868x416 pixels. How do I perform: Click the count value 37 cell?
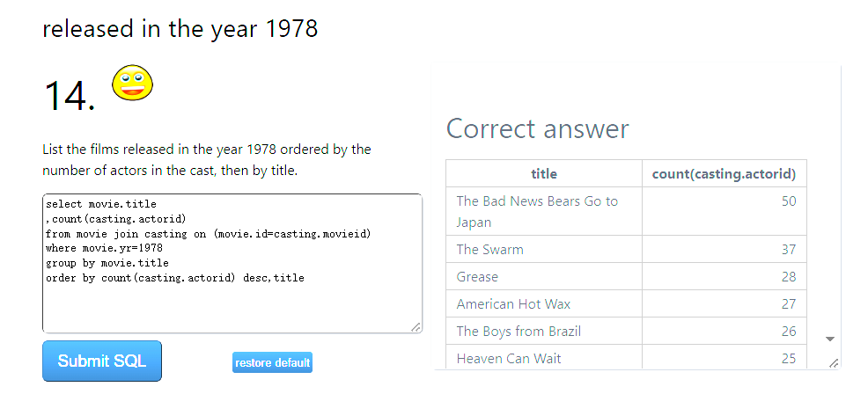(x=725, y=250)
